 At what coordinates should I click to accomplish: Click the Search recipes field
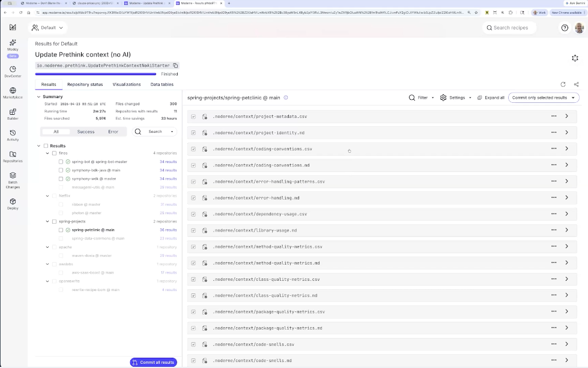[x=509, y=28]
